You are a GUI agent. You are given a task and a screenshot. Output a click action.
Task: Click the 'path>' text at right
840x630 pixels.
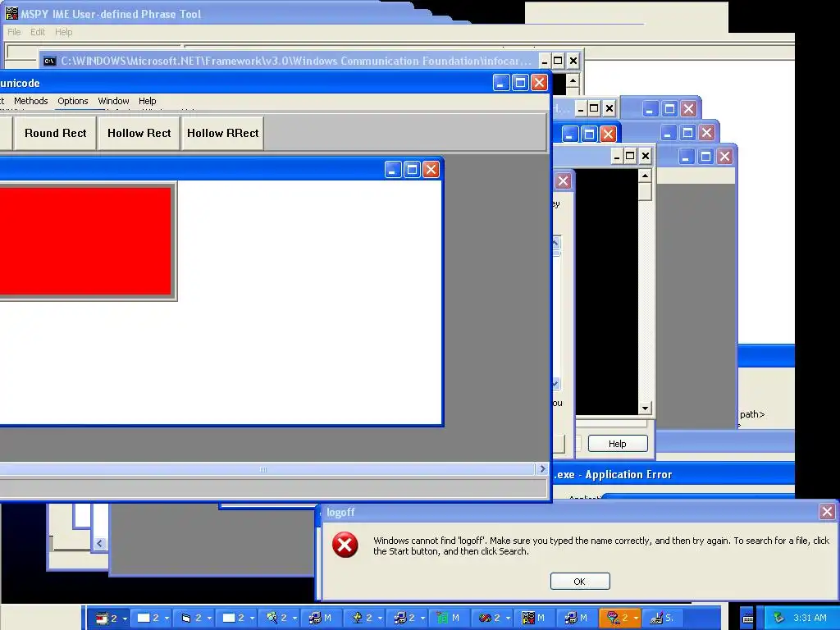pos(752,414)
